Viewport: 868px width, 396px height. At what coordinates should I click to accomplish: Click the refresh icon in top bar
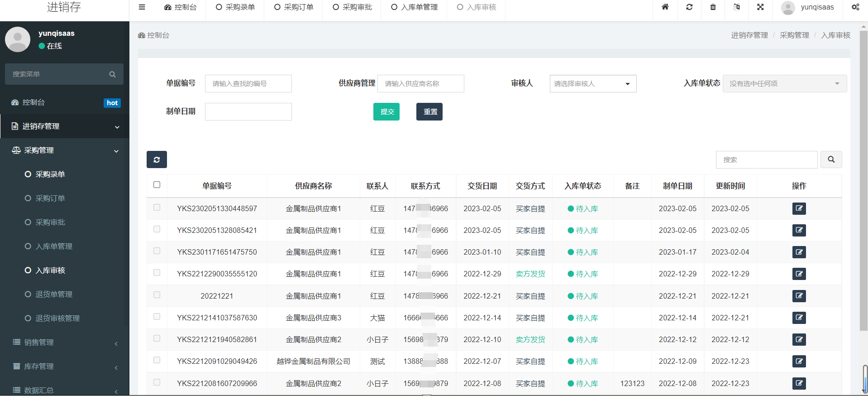[x=689, y=7]
